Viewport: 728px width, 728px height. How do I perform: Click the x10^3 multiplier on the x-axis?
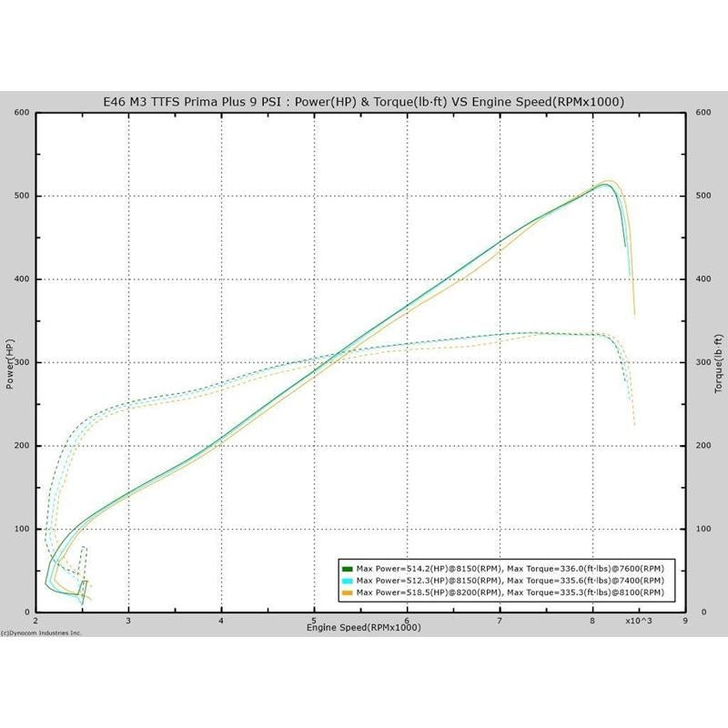(638, 620)
